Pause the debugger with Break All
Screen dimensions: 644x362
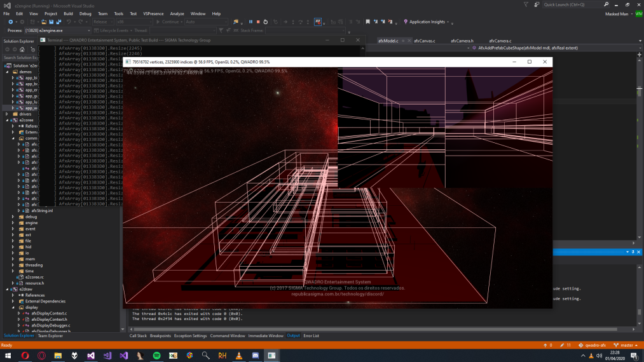click(x=250, y=22)
